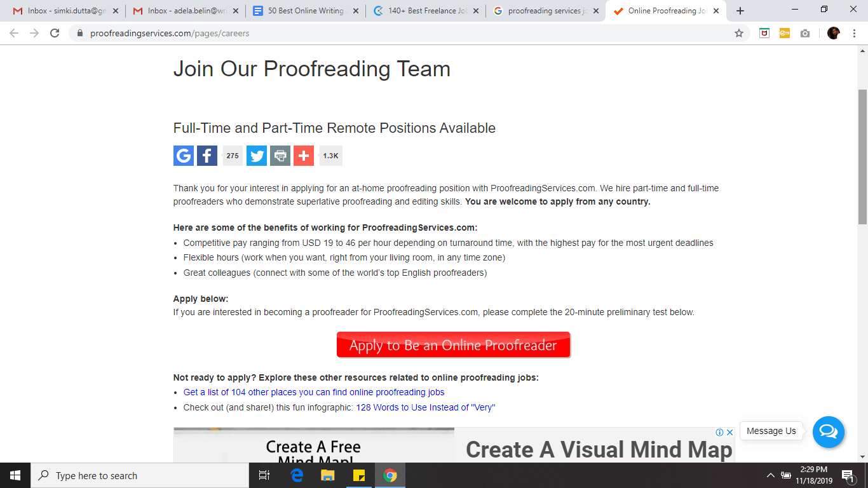Image resolution: width=868 pixels, height=488 pixels.
Task: Open the red-outlined shield browser extension
Action: pos(764,33)
